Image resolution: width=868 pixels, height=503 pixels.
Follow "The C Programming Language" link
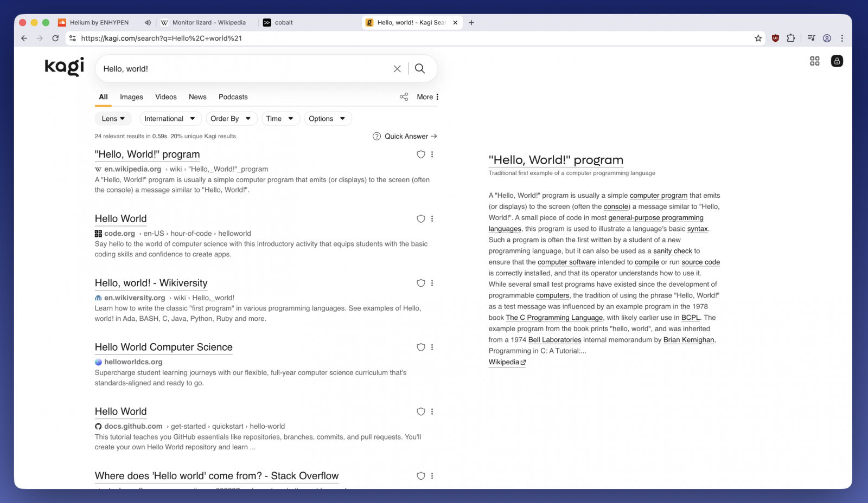pos(554,318)
